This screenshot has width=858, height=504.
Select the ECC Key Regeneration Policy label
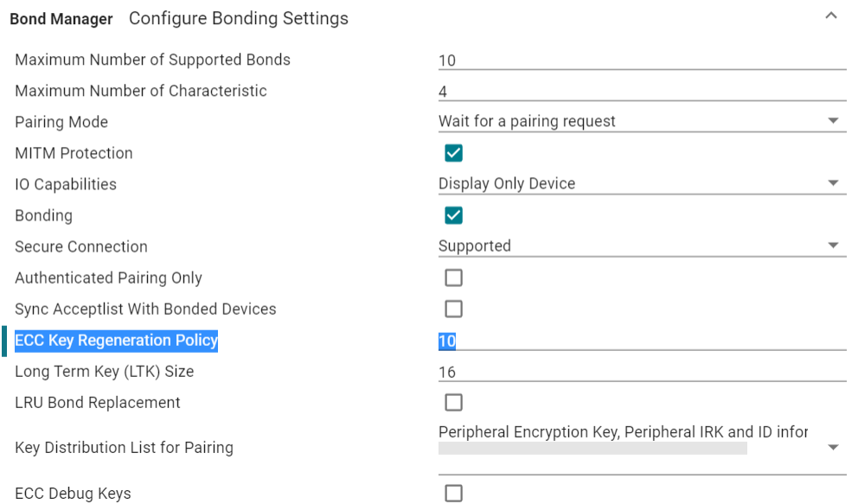117,341
